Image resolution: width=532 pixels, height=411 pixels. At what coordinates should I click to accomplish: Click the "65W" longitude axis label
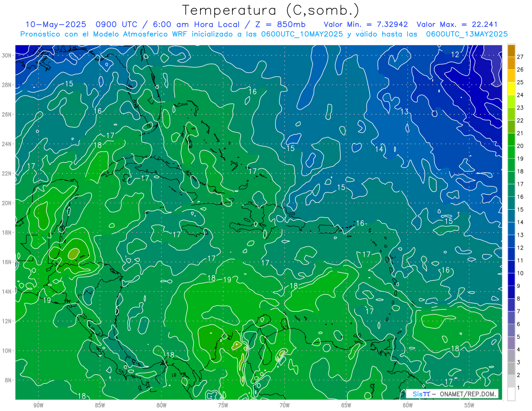point(346,405)
